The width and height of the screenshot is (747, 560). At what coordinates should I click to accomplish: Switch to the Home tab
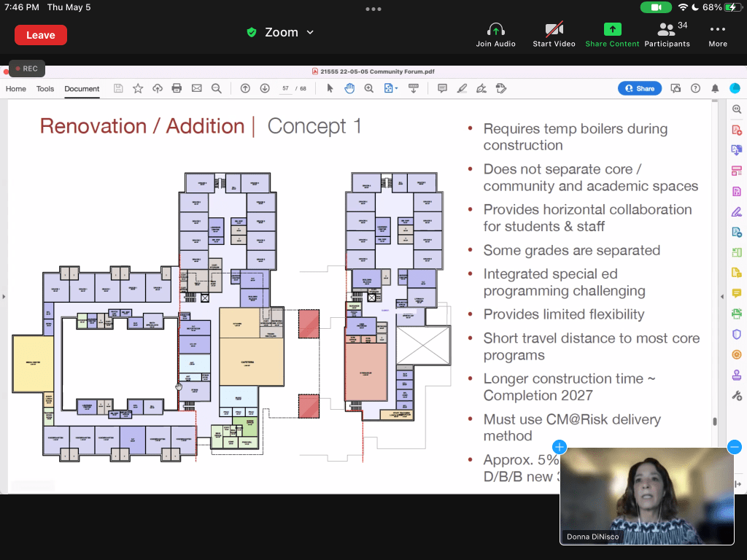pyautogui.click(x=16, y=89)
